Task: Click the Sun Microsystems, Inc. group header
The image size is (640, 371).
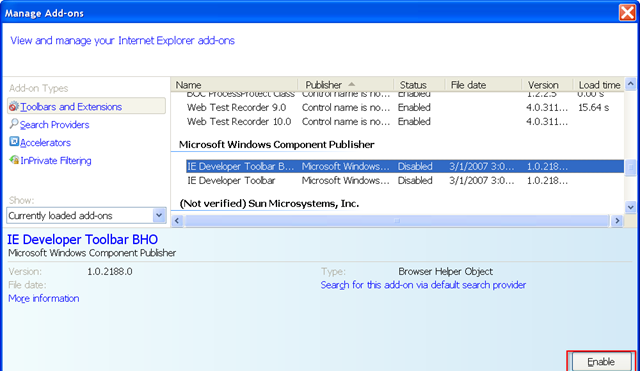Action: [269, 203]
